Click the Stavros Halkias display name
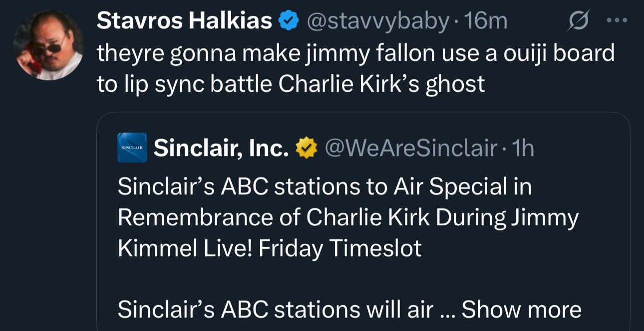The image size is (644, 331). 184,21
